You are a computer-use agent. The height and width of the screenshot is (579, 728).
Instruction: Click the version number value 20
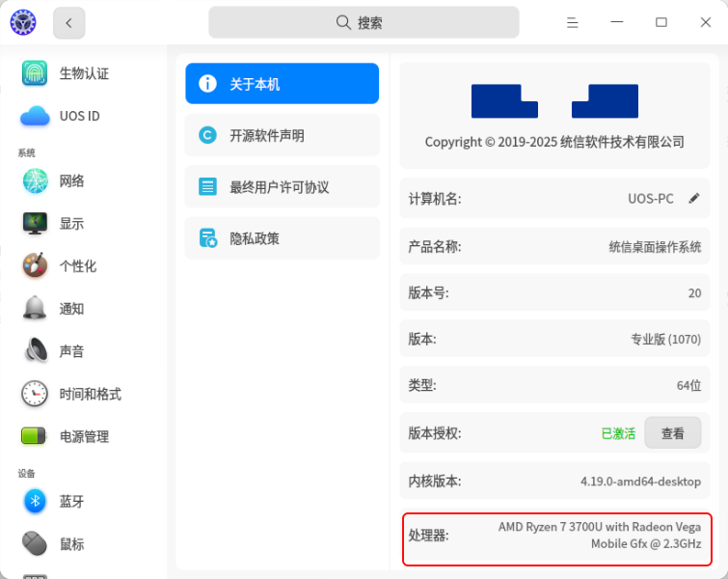(694, 293)
